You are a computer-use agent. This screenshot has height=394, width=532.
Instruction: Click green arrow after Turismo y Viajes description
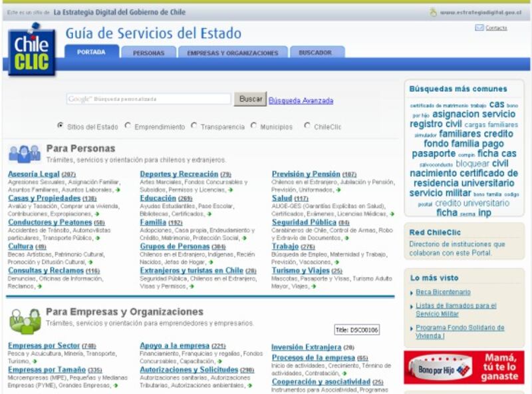(x=313, y=286)
